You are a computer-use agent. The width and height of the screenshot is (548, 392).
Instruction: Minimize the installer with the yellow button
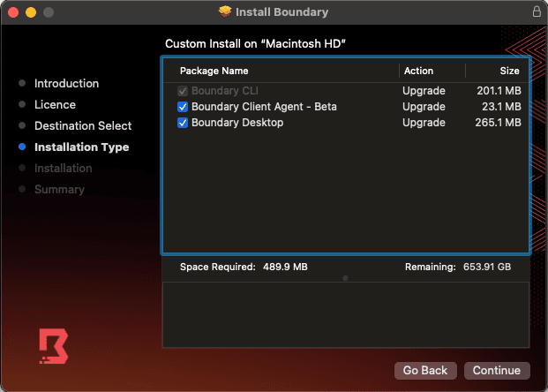pyautogui.click(x=30, y=12)
